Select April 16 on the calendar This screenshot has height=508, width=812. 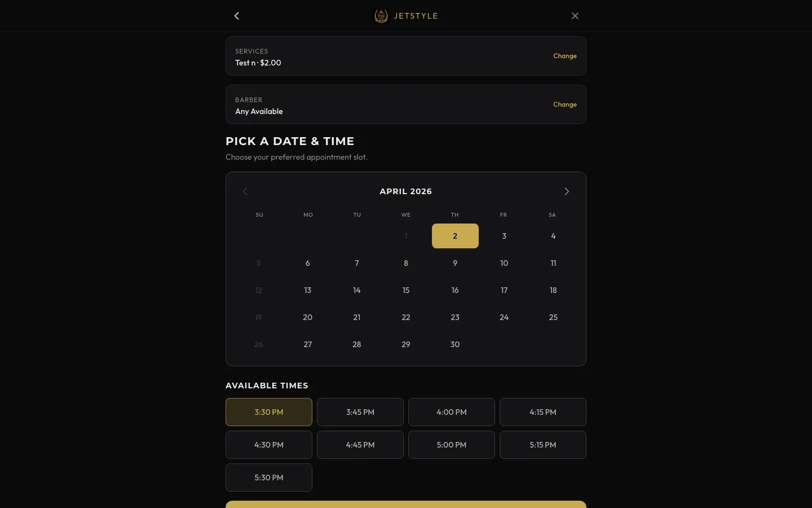click(455, 290)
